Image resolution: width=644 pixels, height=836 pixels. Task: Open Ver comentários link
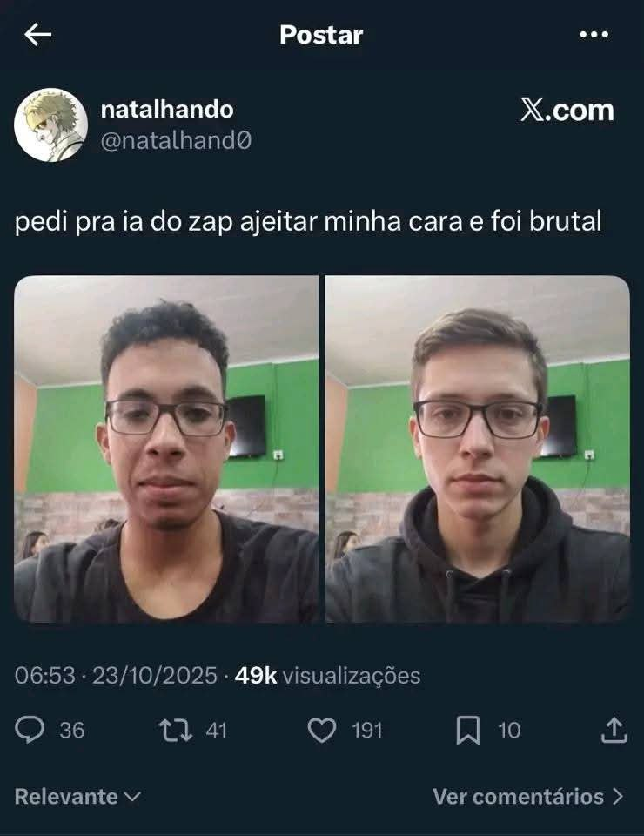click(x=528, y=797)
